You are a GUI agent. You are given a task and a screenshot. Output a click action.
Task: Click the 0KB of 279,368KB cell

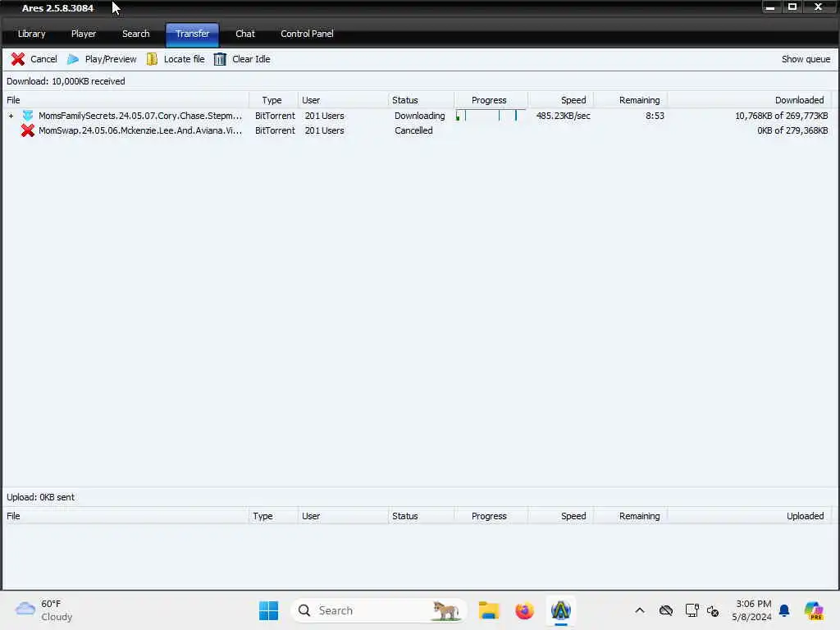792,130
